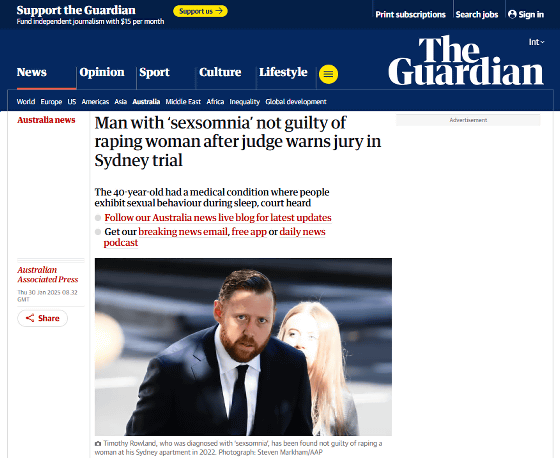Go to the Sport section
Screen dimensions: 560x458
click(154, 72)
